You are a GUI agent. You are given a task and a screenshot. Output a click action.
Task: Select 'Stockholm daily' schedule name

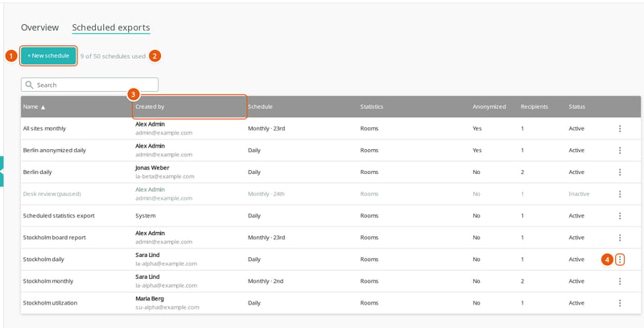tap(43, 259)
